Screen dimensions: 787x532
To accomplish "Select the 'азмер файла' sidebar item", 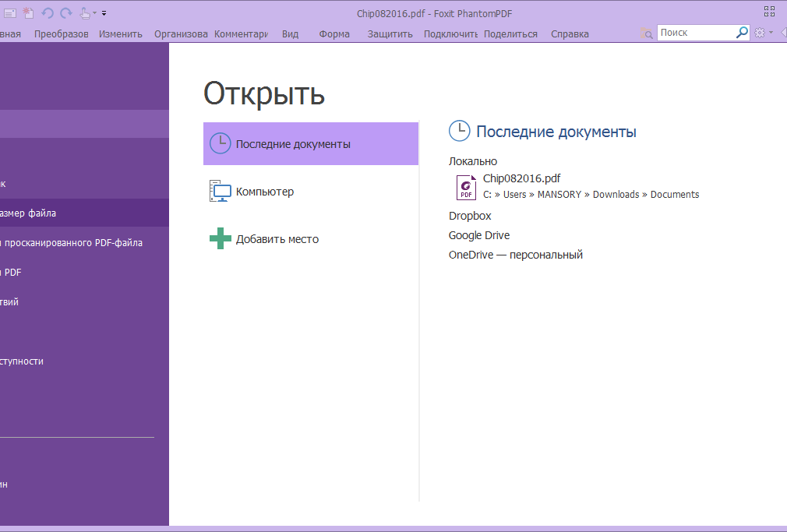I will tap(84, 213).
